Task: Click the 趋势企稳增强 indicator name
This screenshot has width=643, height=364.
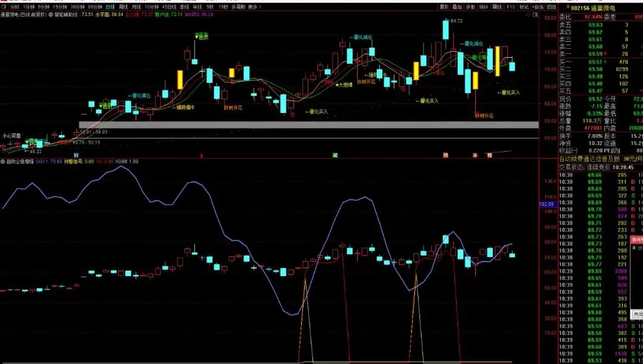Action: 20,162
